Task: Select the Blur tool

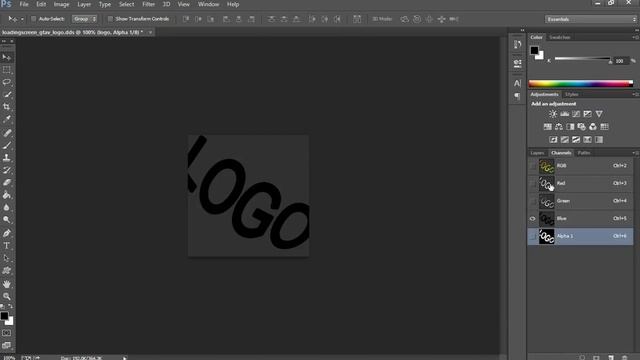Action: click(x=7, y=207)
